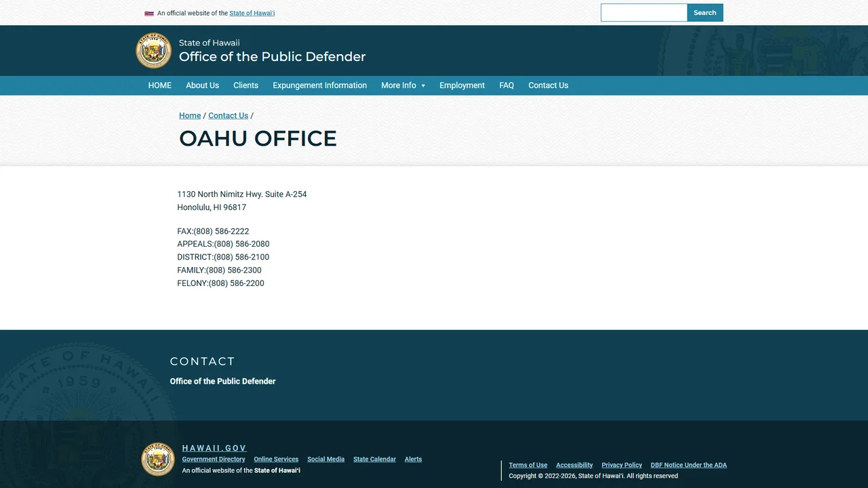The height and width of the screenshot is (488, 868).
Task: Select the 1130 North Nimitz Hwy address line
Action: (242, 195)
